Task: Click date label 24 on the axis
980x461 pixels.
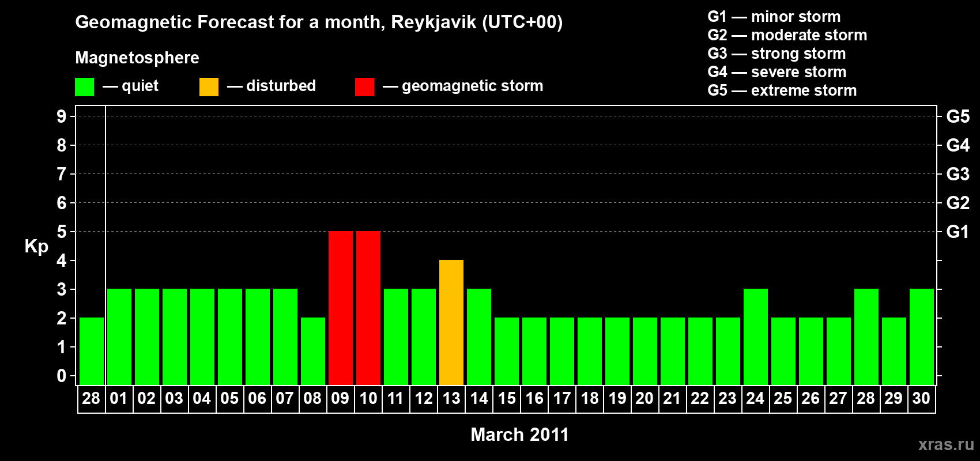Action: tap(755, 399)
